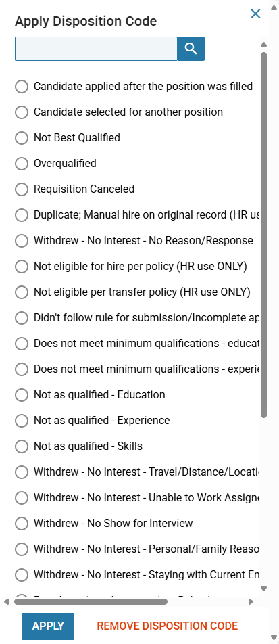The height and width of the screenshot is (644, 279).
Task: Click the horizontal scrollbar thumb
Action: pyautogui.click(x=91, y=601)
